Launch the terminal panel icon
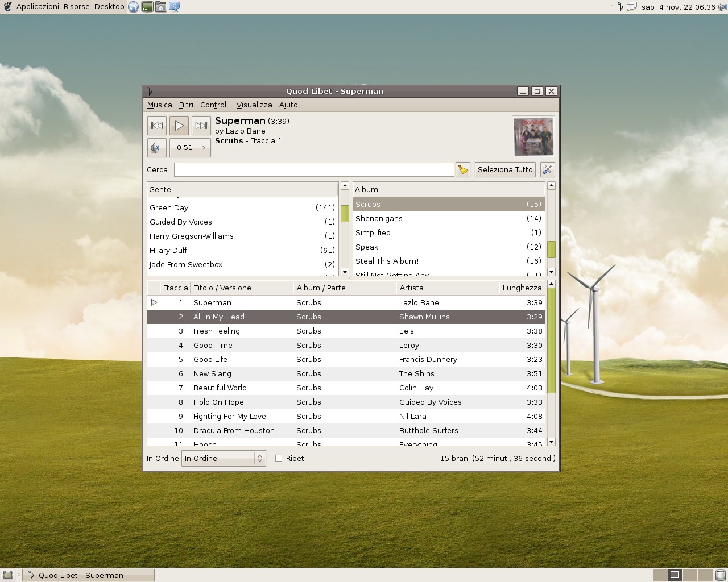 pos(147,7)
